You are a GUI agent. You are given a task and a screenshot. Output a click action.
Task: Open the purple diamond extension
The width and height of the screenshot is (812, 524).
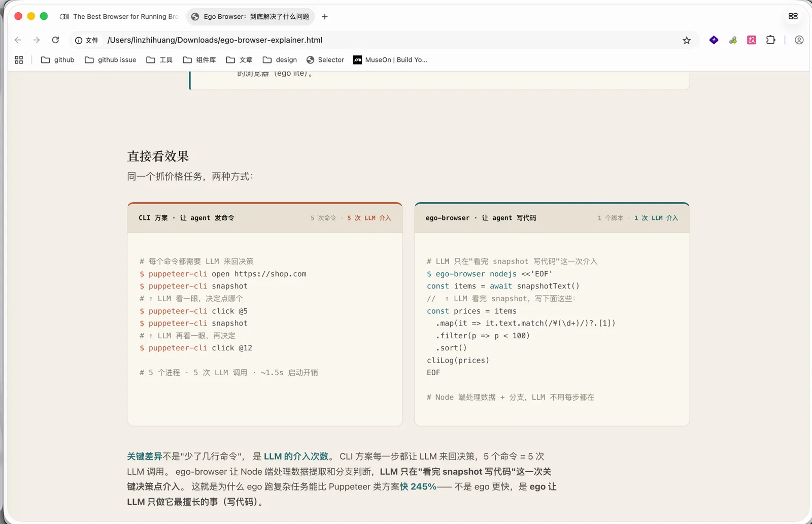[x=714, y=40]
